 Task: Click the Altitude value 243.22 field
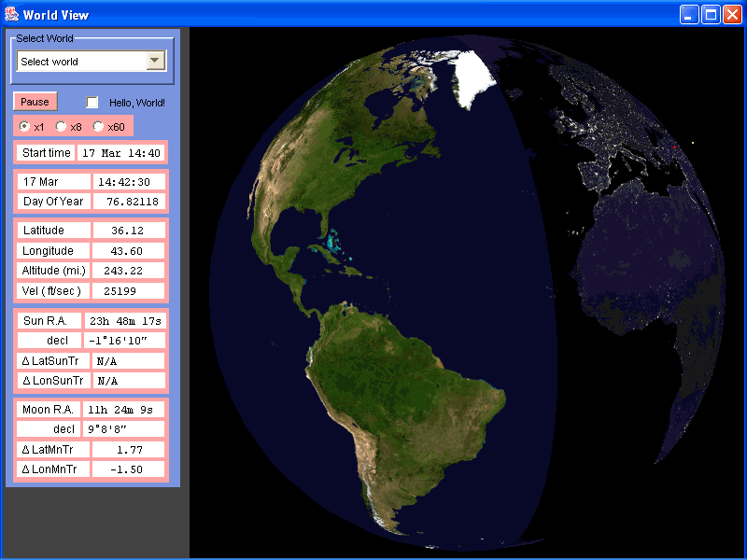click(x=128, y=271)
